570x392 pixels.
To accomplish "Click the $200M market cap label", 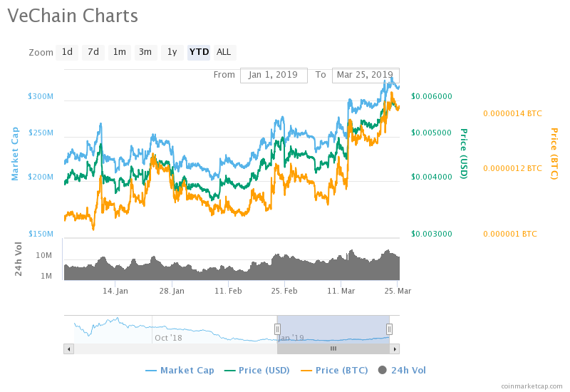I will 41,177.
